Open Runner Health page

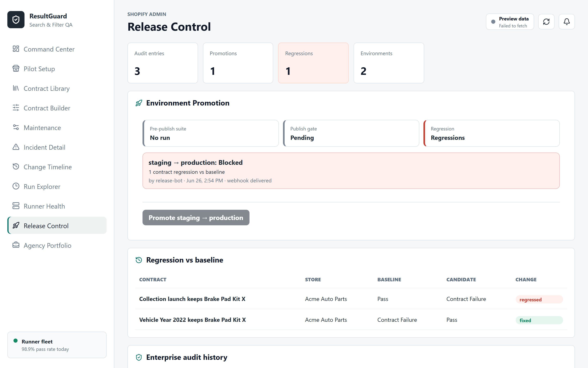coord(57,206)
